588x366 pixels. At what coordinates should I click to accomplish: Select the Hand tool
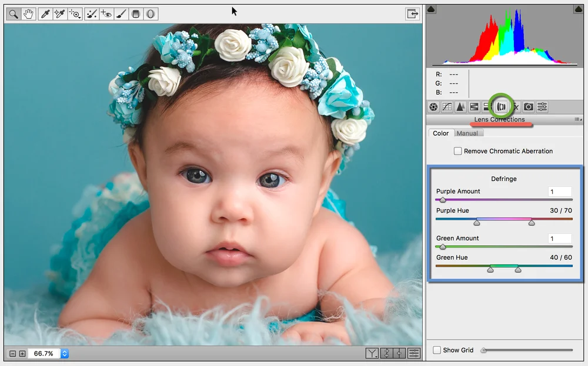27,14
